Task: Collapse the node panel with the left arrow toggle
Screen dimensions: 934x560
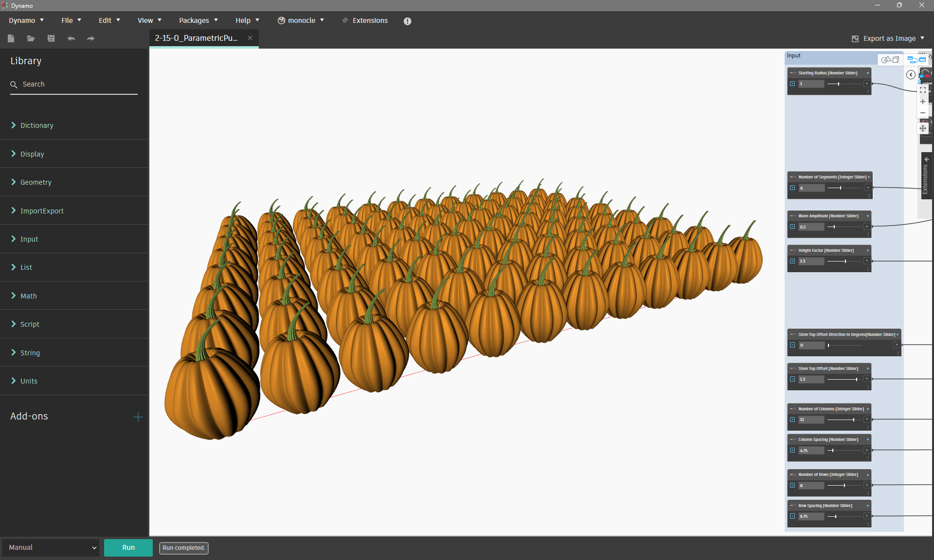Action: coord(911,74)
